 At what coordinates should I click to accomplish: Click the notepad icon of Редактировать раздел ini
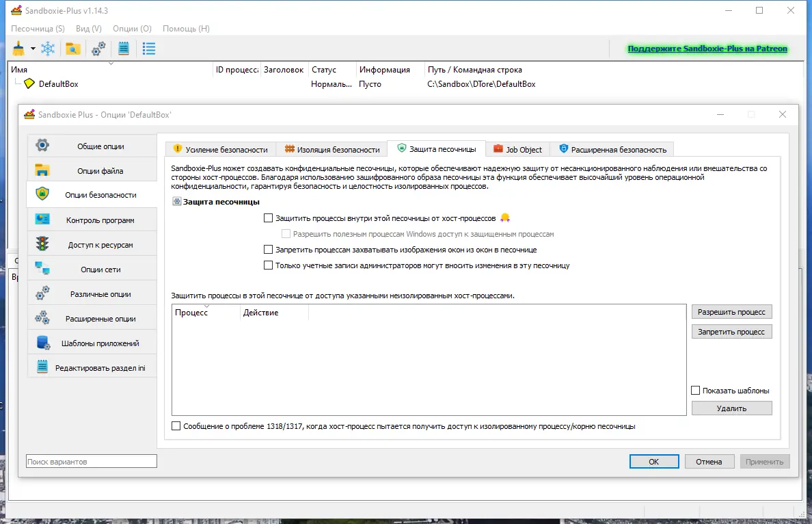(42, 367)
